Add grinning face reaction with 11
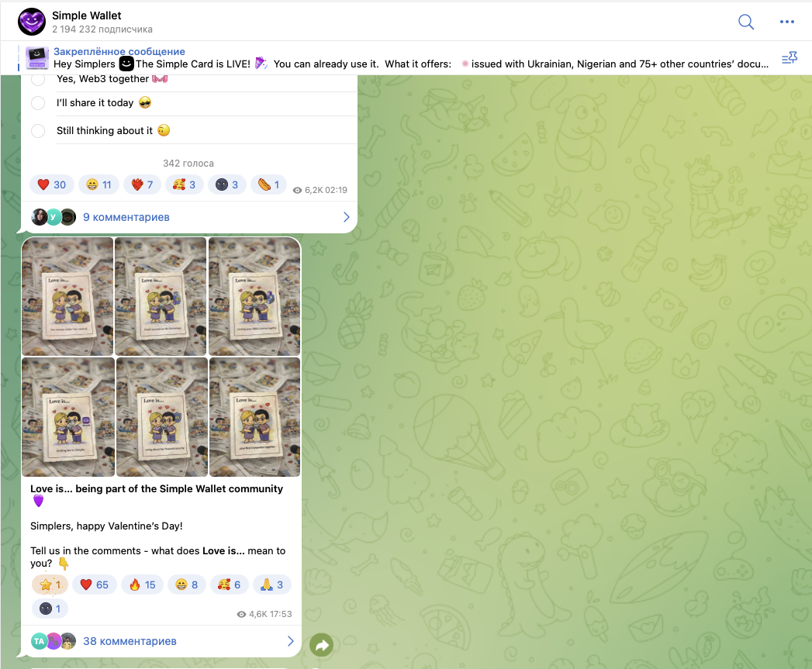 (99, 184)
